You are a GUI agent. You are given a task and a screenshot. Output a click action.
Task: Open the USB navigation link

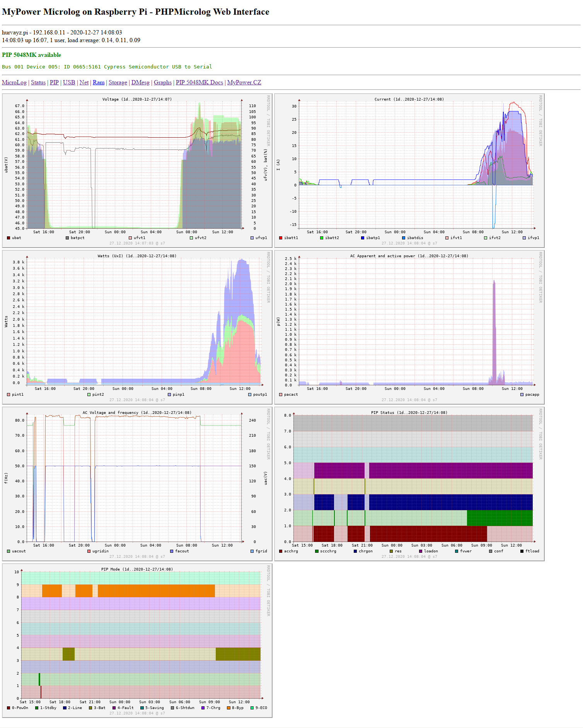pos(69,82)
